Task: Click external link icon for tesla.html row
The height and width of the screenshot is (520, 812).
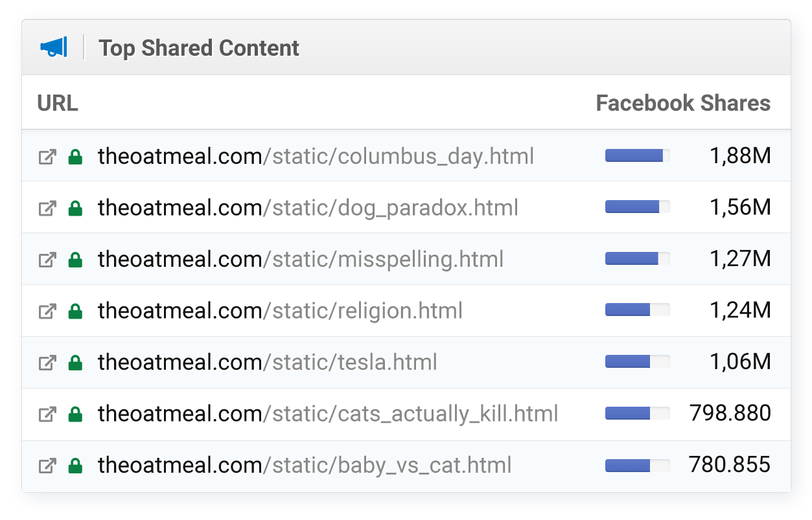Action: [47, 363]
